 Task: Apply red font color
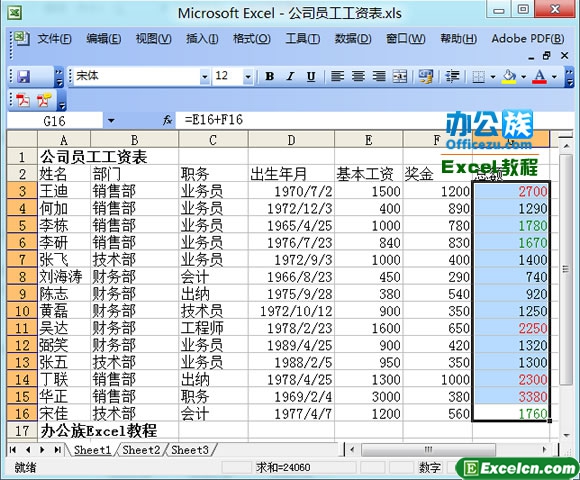click(540, 77)
